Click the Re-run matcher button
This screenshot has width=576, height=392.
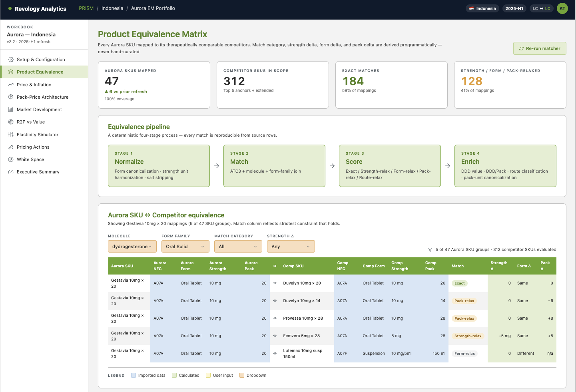point(540,48)
